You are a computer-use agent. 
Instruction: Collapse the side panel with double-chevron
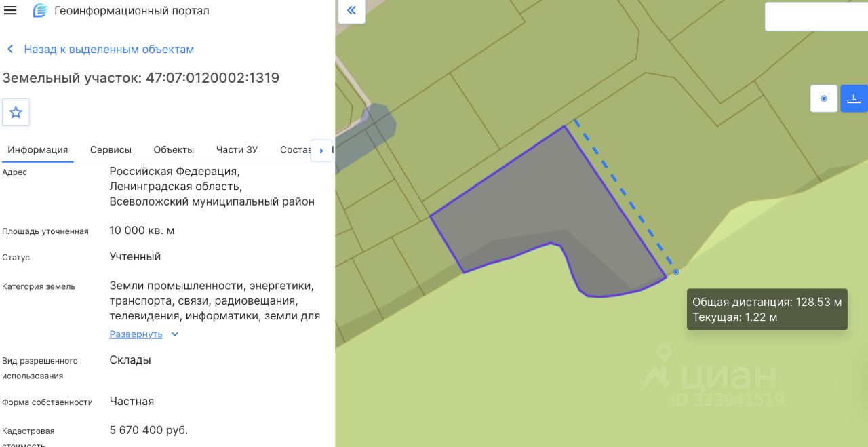pyautogui.click(x=351, y=11)
